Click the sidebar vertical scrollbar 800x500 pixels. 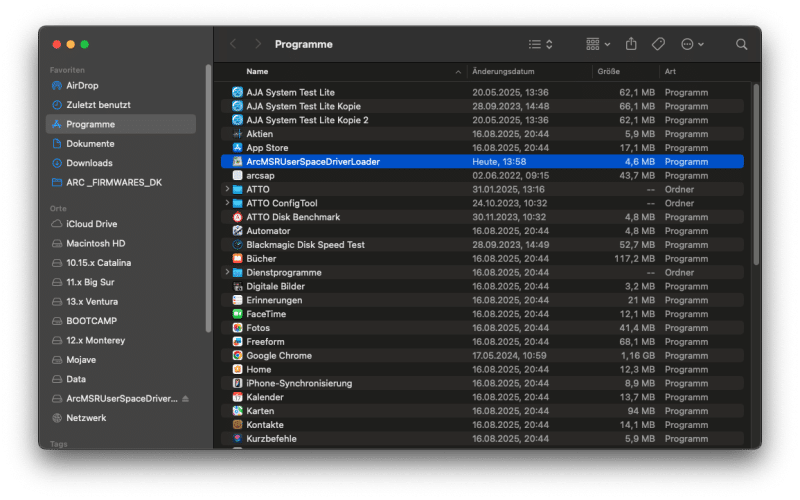[x=208, y=199]
